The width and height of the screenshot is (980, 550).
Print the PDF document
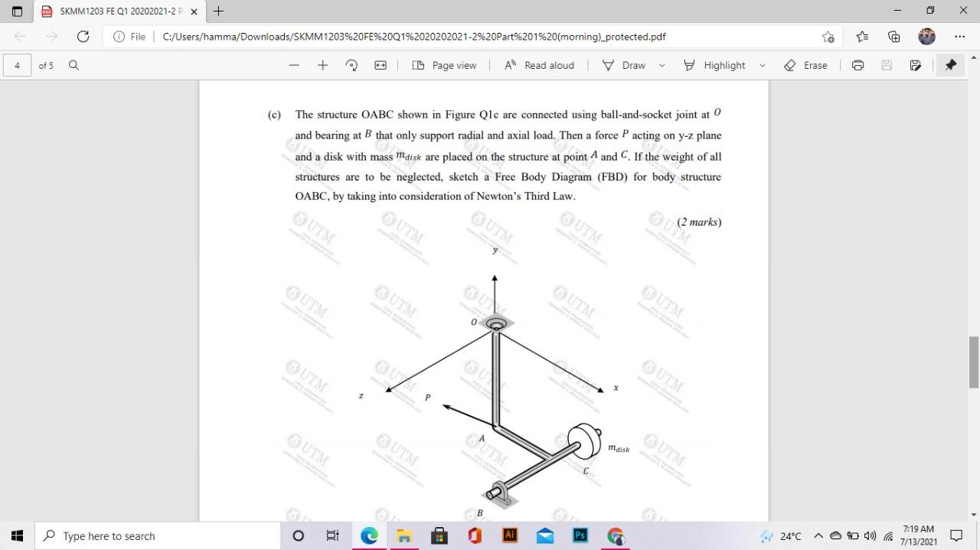point(857,65)
